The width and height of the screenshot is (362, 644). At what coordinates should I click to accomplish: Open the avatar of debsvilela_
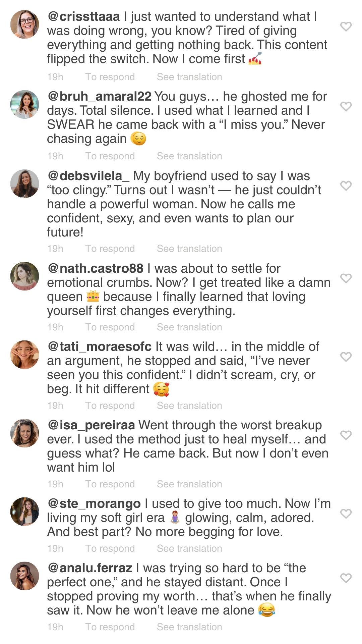pos(25,184)
